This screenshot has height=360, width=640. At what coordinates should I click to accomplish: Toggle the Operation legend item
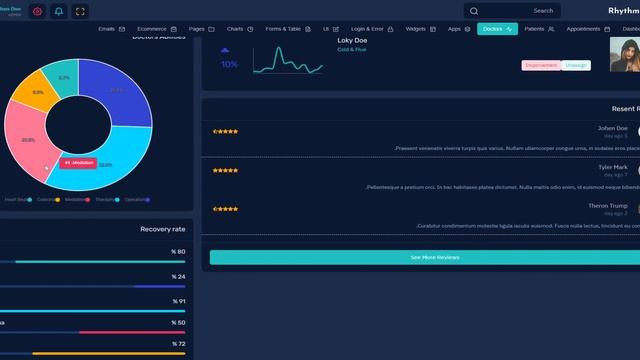click(x=137, y=200)
